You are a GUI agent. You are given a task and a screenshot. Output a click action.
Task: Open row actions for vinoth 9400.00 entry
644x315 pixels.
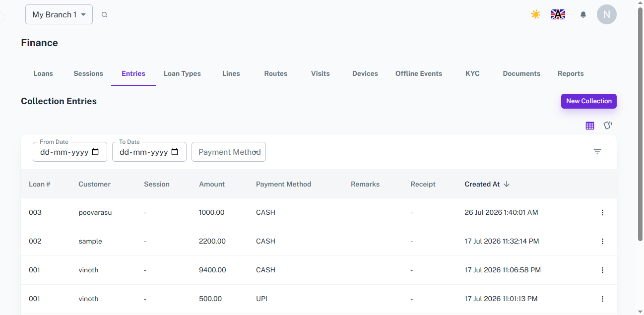coord(603,270)
